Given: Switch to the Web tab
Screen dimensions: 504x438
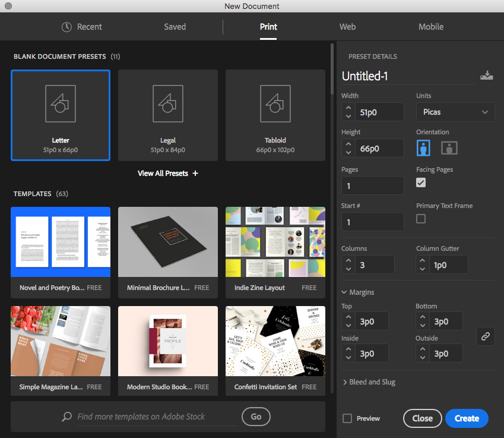Looking at the screenshot, I should pos(347,27).
